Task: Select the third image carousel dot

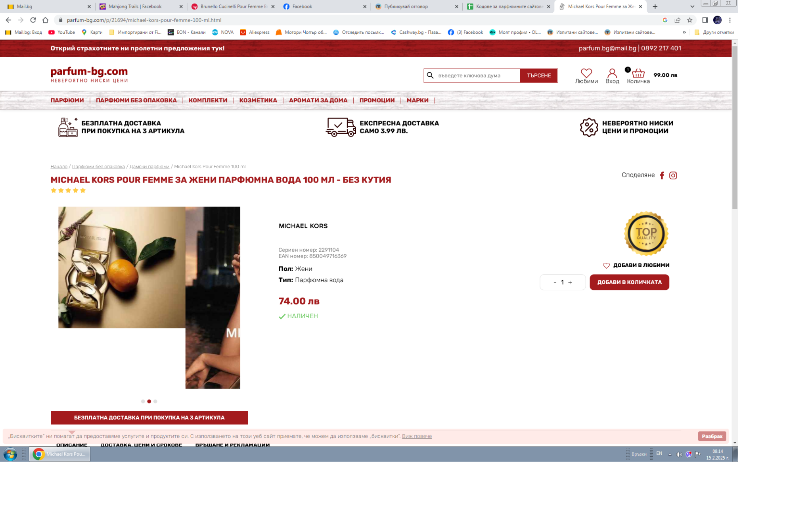Action: pos(155,401)
